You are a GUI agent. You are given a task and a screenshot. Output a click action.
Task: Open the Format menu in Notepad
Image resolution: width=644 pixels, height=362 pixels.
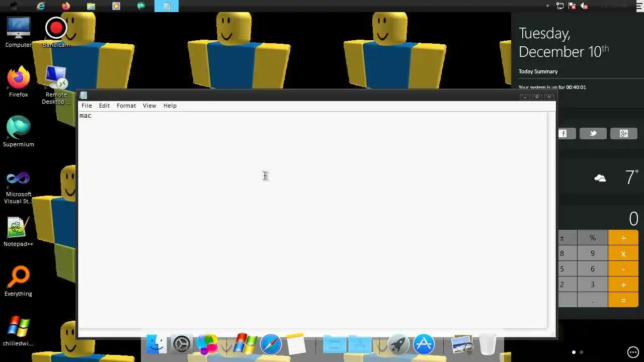coord(126,106)
